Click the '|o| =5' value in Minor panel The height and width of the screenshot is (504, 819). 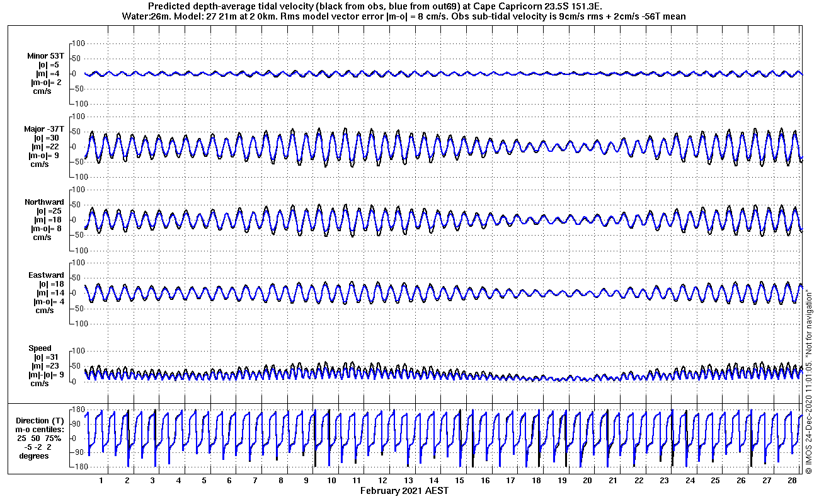tap(49, 64)
